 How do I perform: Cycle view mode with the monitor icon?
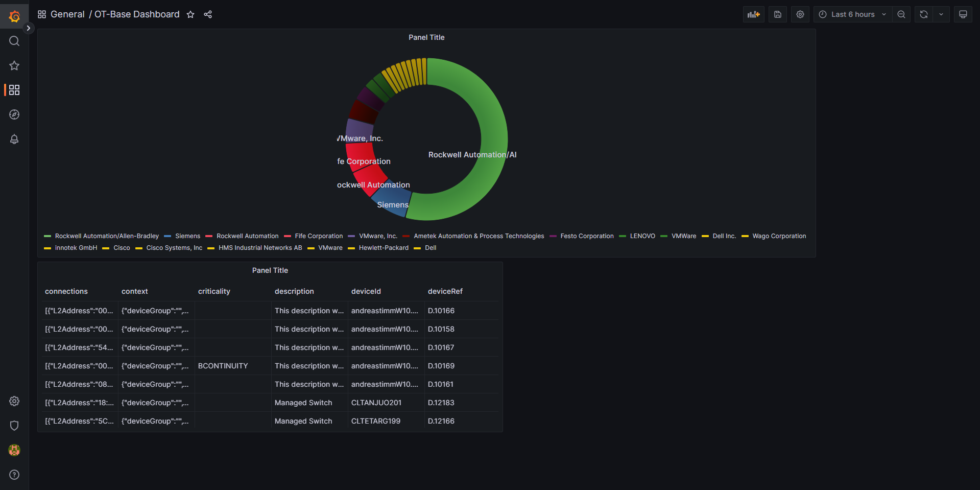tap(963, 14)
